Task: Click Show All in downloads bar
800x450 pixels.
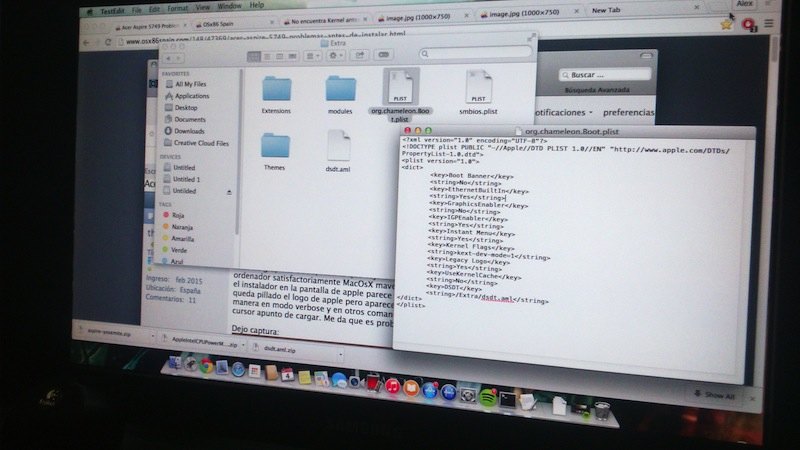Action: pos(715,395)
